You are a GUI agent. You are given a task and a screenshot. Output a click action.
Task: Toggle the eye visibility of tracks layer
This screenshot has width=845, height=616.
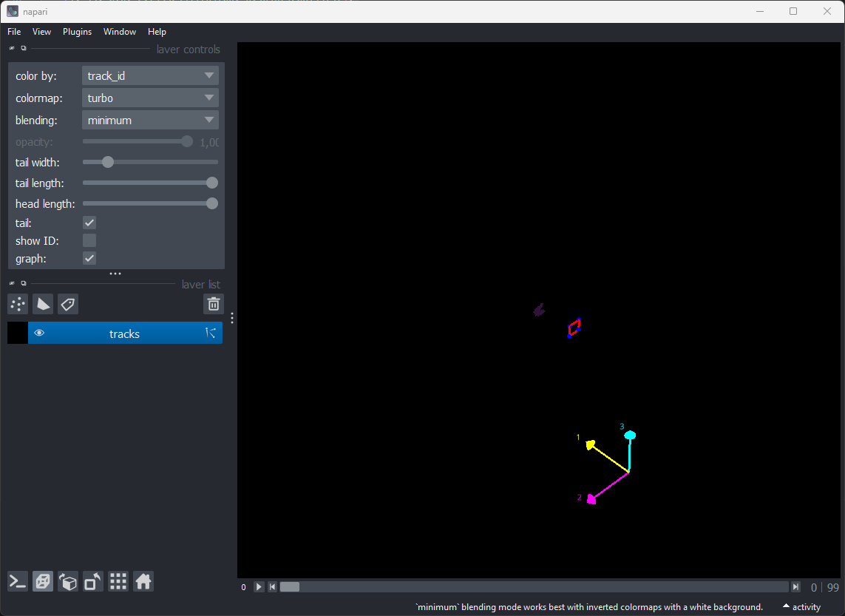click(39, 333)
